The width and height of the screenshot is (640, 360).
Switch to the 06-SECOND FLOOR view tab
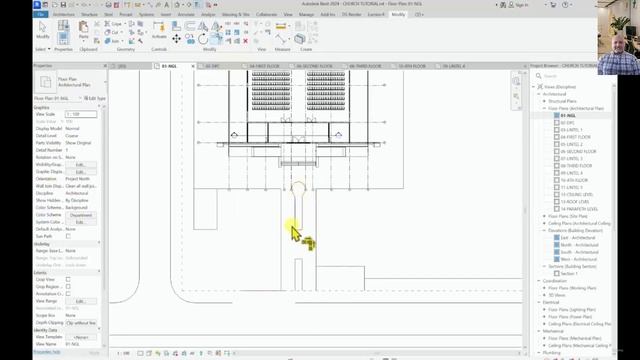point(314,66)
